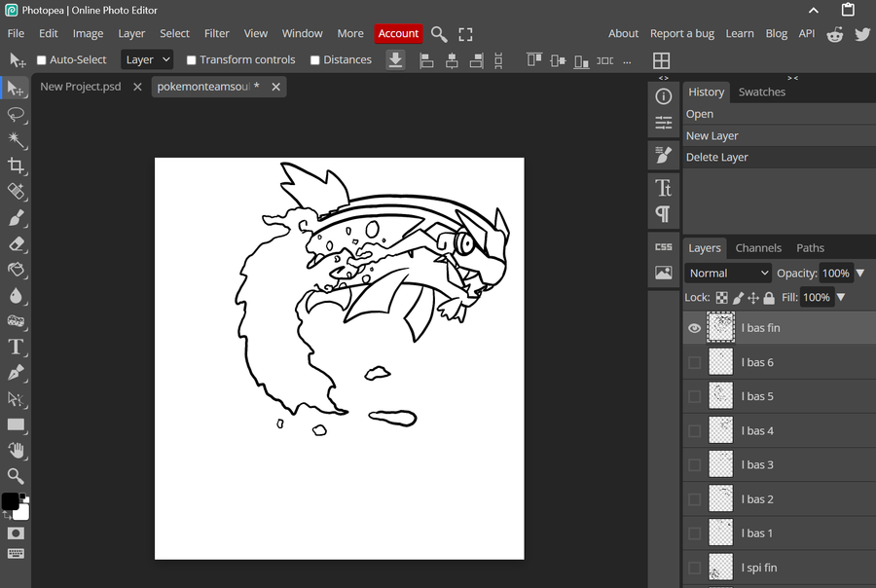Open the Window menu

pyautogui.click(x=303, y=33)
